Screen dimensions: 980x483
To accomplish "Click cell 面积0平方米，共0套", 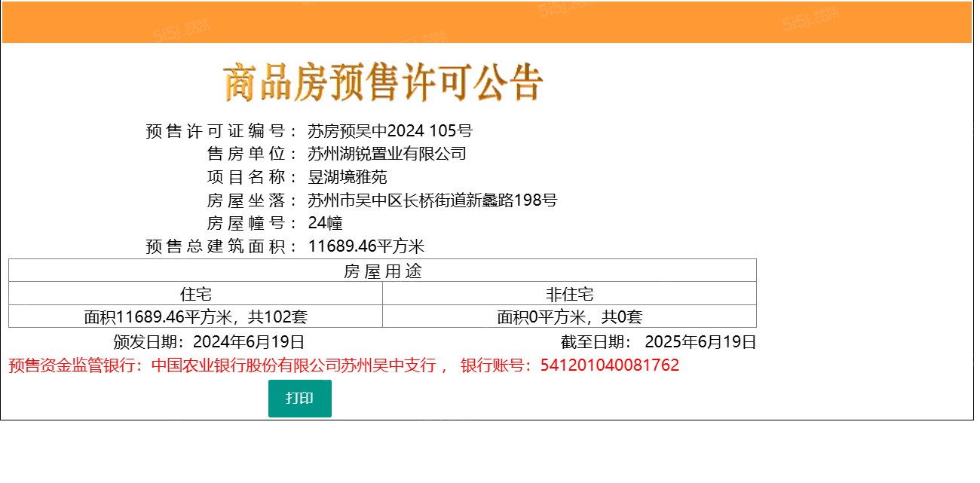I will [x=570, y=317].
